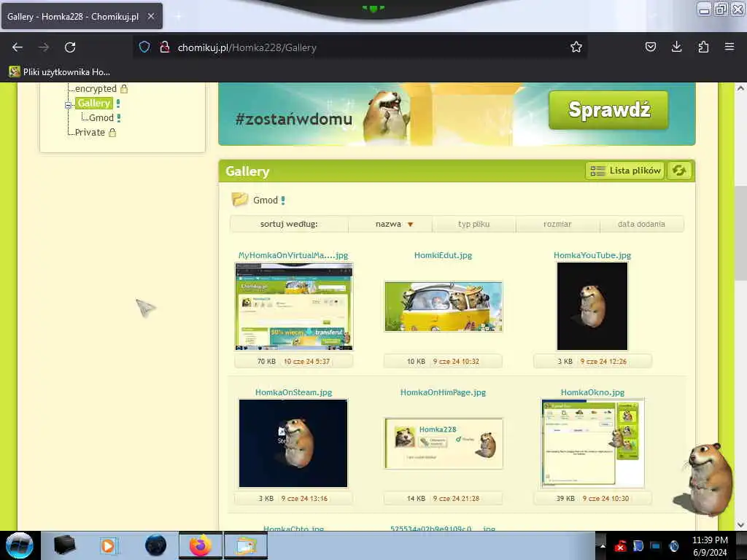
Task: Click the red X tray icon
Action: [x=620, y=546]
